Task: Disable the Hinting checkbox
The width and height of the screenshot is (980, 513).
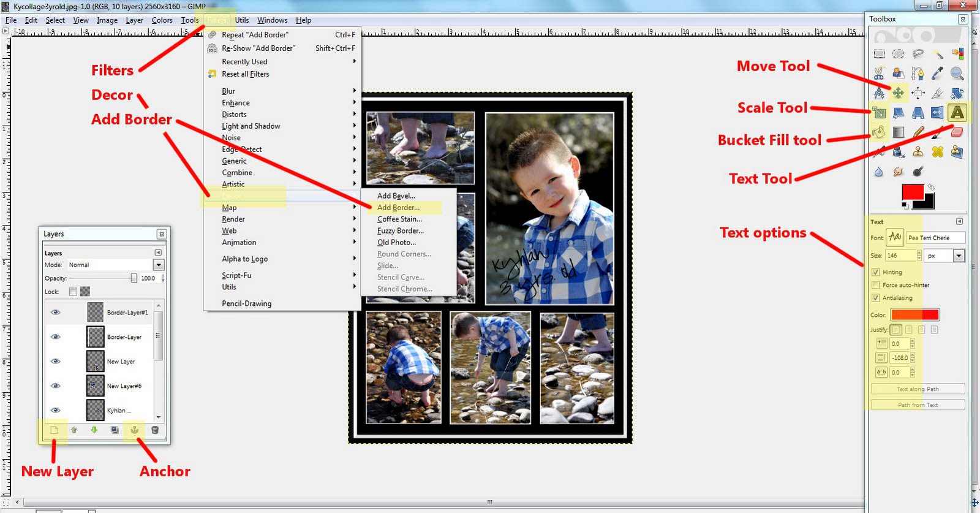Action: [x=876, y=272]
